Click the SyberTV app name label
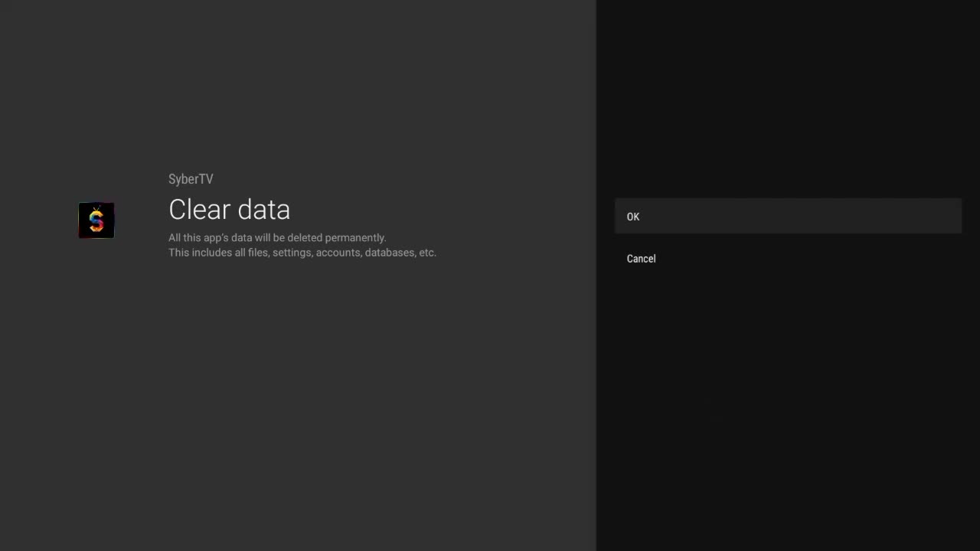 [191, 179]
